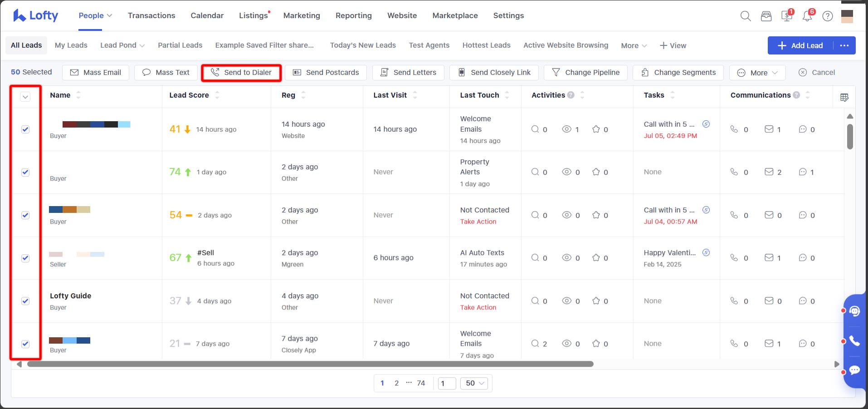Sort leads by Lead Score column
This screenshot has width=868, height=409.
[x=217, y=95]
